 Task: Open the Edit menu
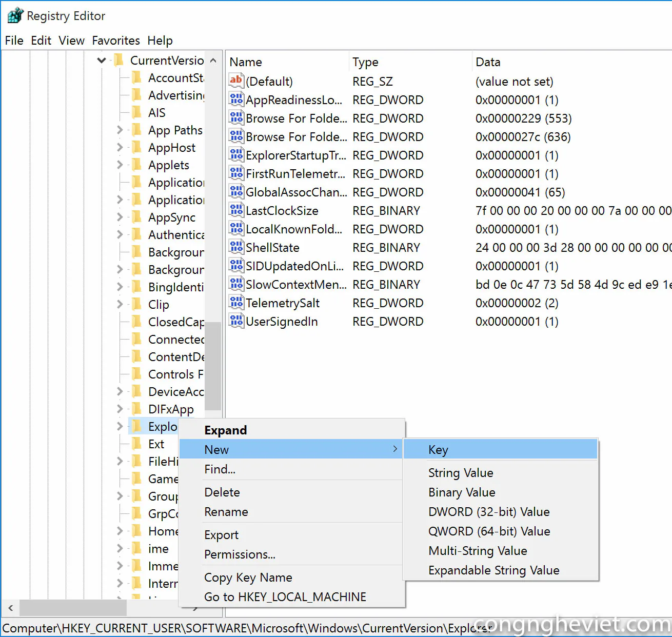(41, 41)
